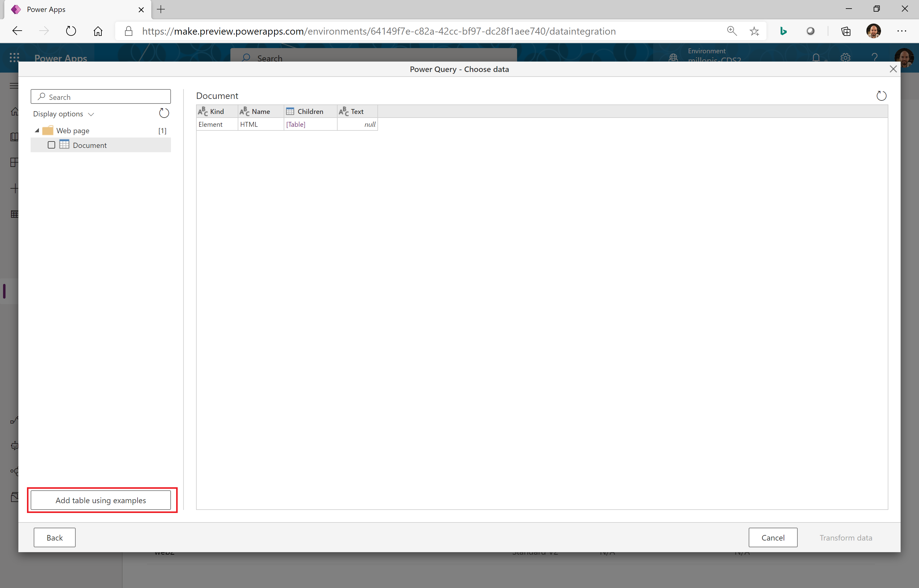Close the Power Query dialog

(893, 69)
